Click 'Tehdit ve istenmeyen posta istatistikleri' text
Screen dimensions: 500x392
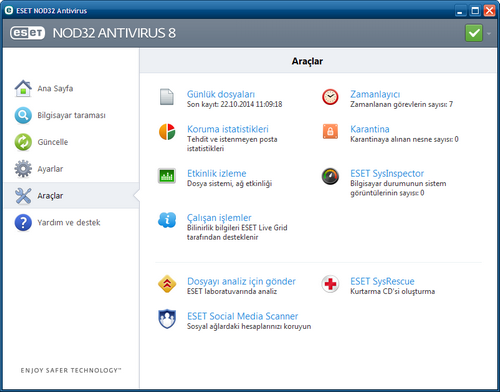232,144
